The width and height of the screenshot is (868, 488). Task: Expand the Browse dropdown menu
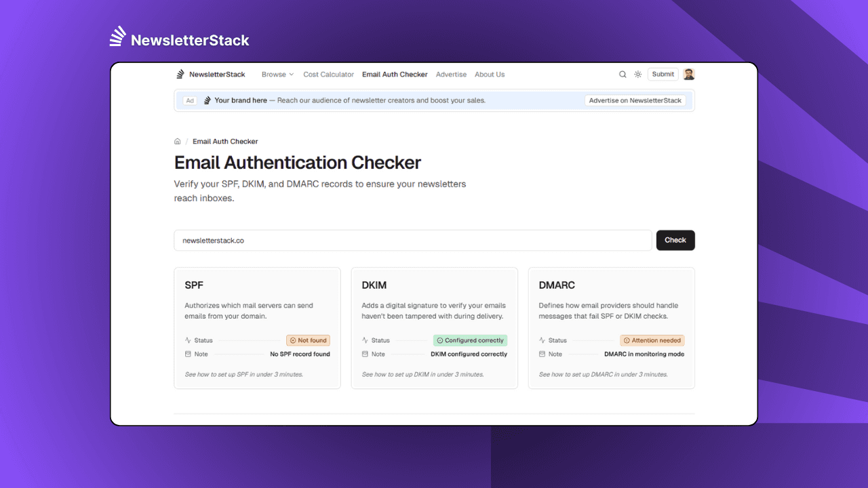277,75
